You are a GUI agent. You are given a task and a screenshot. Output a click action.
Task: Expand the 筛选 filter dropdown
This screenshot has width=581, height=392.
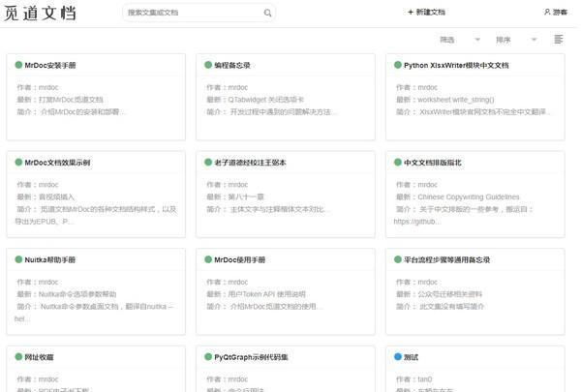459,40
